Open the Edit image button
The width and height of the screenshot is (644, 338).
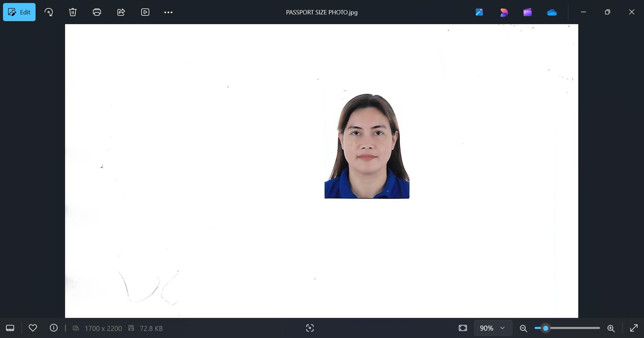[19, 12]
